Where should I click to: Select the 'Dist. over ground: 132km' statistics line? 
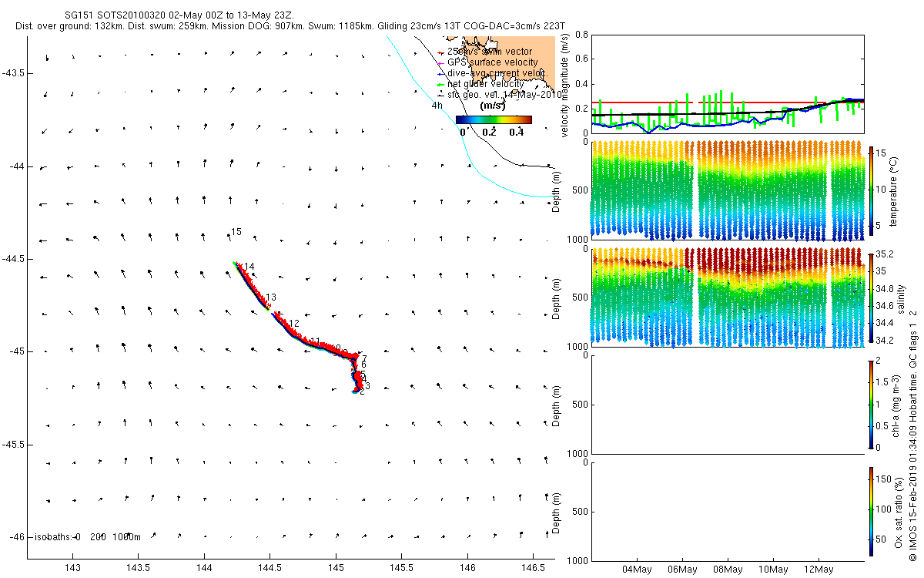(x=290, y=26)
